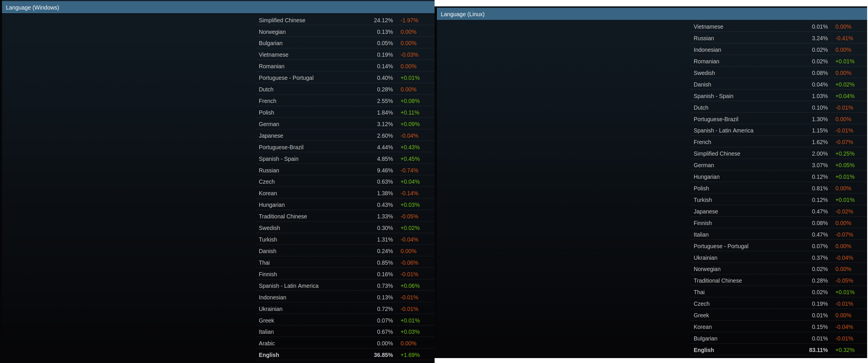Click German 3.12% in Windows table
The width and height of the screenshot is (868, 363).
(x=385, y=124)
